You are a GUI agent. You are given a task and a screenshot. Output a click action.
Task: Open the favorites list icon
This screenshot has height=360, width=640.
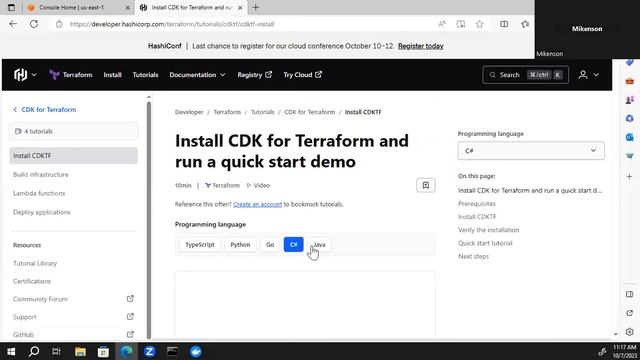[x=525, y=24]
